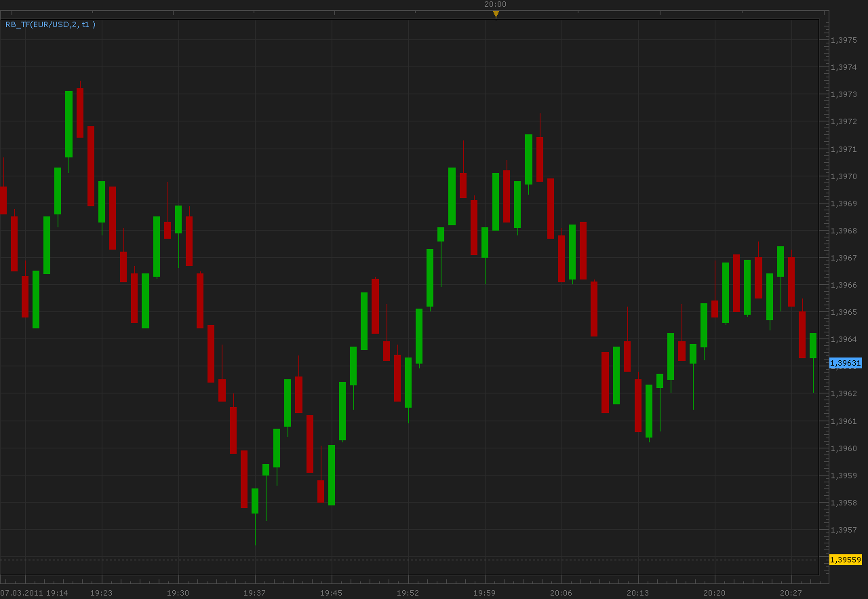Click the 20:27 time axis label
868x599 pixels.
[x=791, y=593]
